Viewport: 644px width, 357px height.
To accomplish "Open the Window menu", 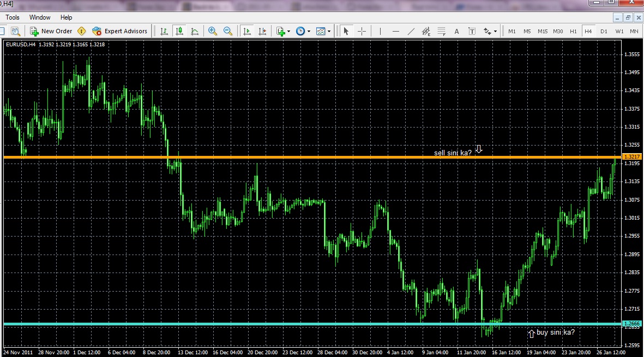I will point(40,17).
